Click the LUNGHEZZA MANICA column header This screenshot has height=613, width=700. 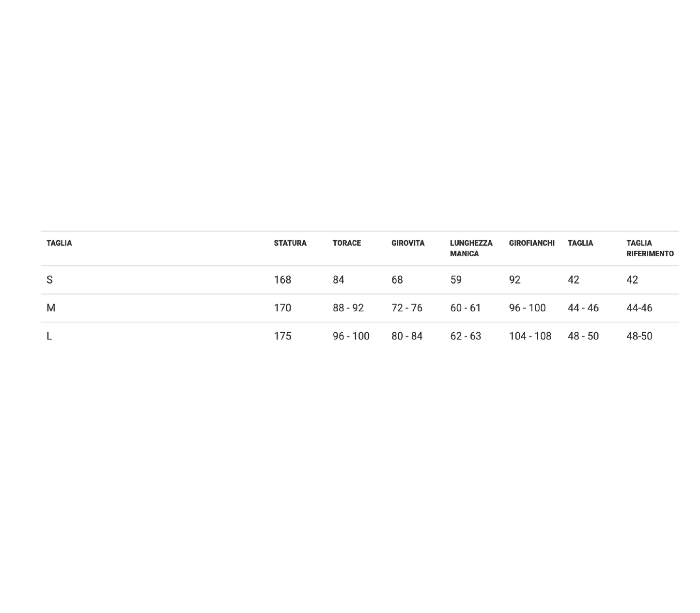471,248
